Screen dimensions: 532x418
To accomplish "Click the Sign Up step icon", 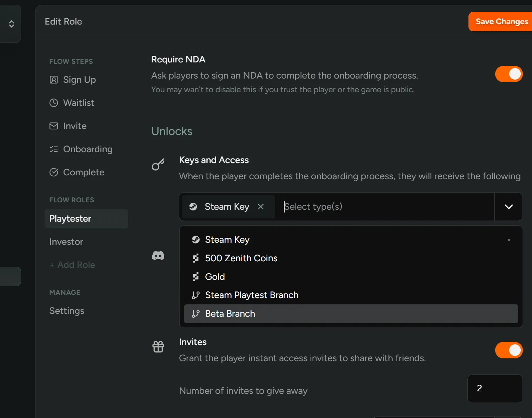I will pos(54,80).
